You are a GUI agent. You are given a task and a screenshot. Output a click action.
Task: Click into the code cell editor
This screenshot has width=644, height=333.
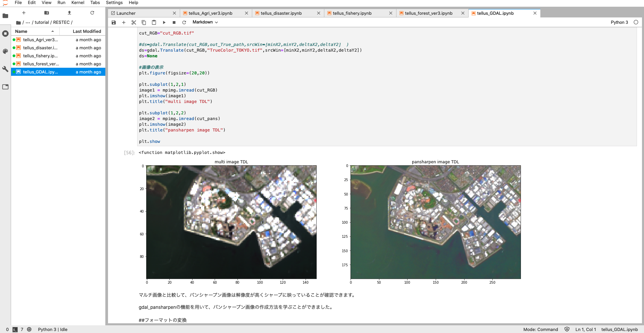pyautogui.click(x=387, y=87)
